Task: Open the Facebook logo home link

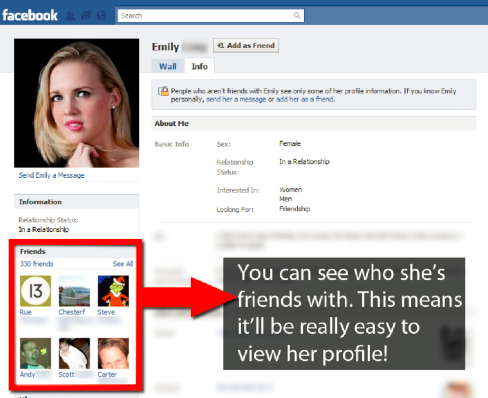Action: (30, 15)
